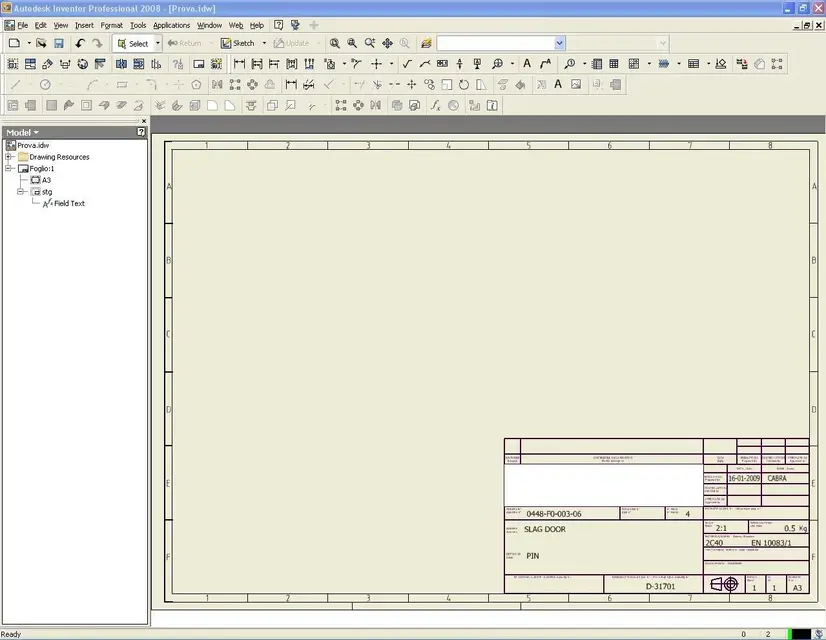Select the Datum Identifier symbol tool
This screenshot has width=826, height=640.
tap(477, 64)
